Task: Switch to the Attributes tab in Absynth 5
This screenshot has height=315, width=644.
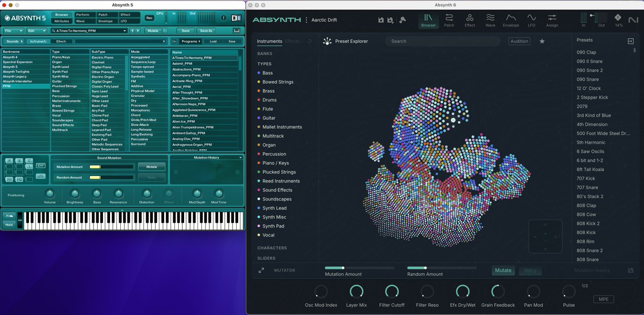Action: pyautogui.click(x=62, y=21)
